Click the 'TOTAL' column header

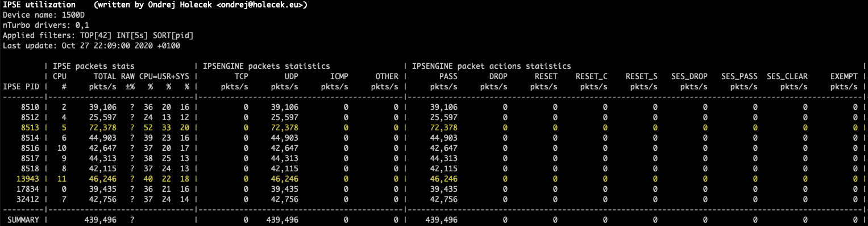click(x=105, y=77)
